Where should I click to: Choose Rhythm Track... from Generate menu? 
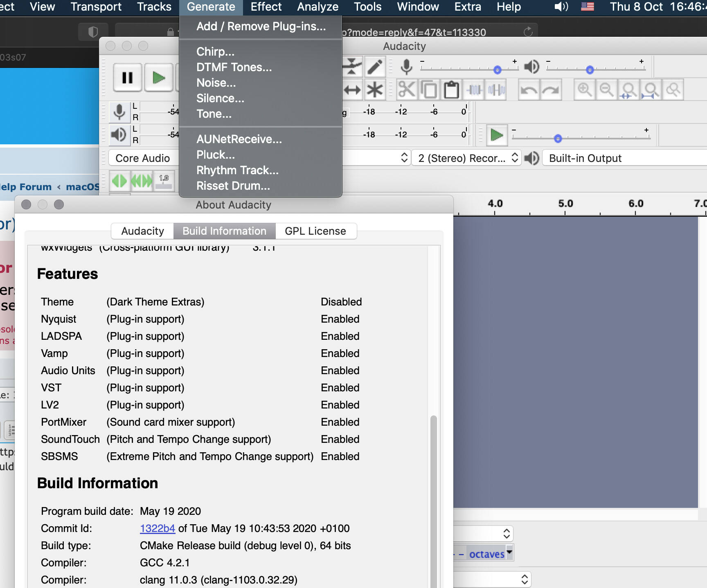(261, 170)
